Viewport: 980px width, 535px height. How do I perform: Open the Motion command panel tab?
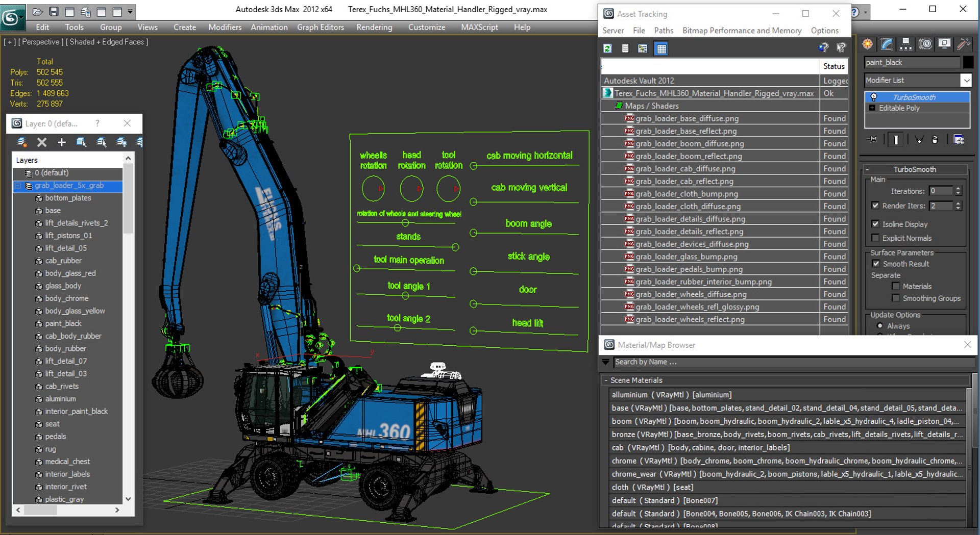point(925,44)
